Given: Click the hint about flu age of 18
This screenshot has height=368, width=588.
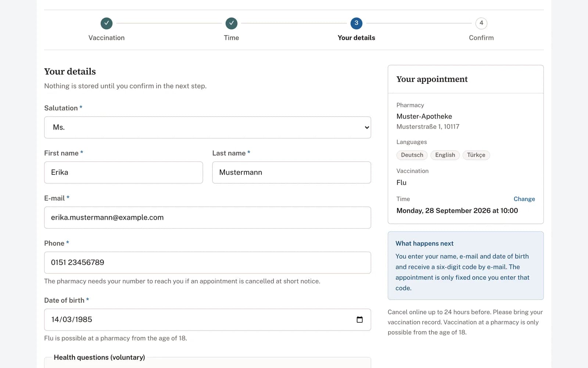Looking at the screenshot, I should tap(115, 338).
